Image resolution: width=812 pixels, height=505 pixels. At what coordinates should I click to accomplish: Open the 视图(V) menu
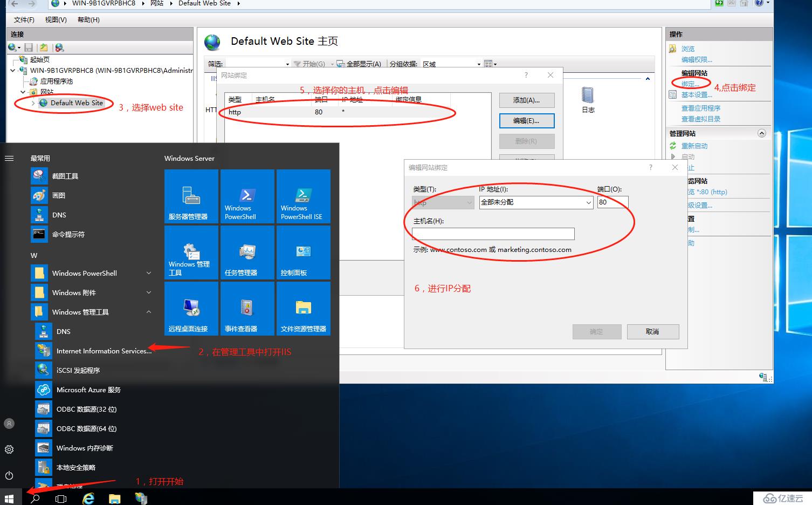pyautogui.click(x=56, y=20)
